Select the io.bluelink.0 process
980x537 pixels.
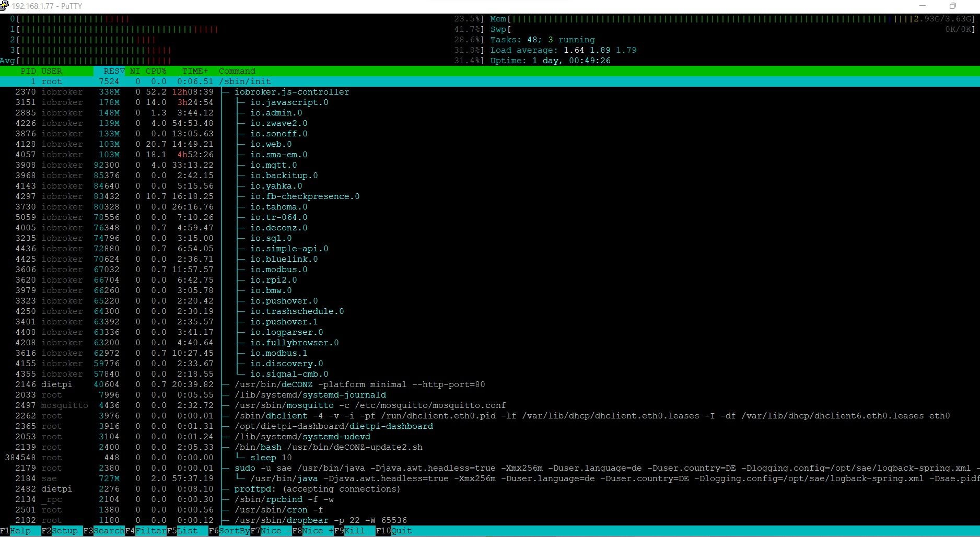point(490,259)
